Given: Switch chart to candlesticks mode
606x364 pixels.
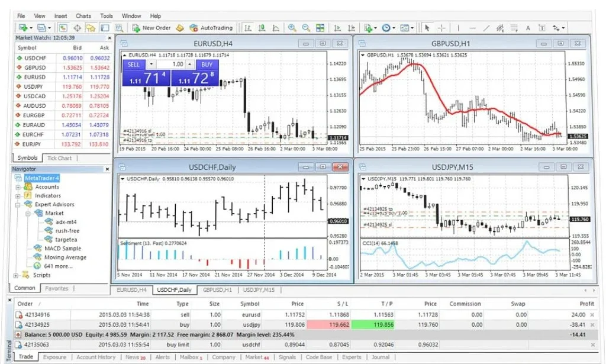Looking at the screenshot, I should [262, 28].
